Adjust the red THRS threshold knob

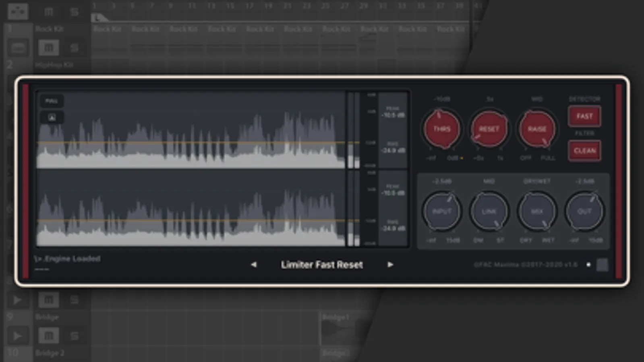442,129
